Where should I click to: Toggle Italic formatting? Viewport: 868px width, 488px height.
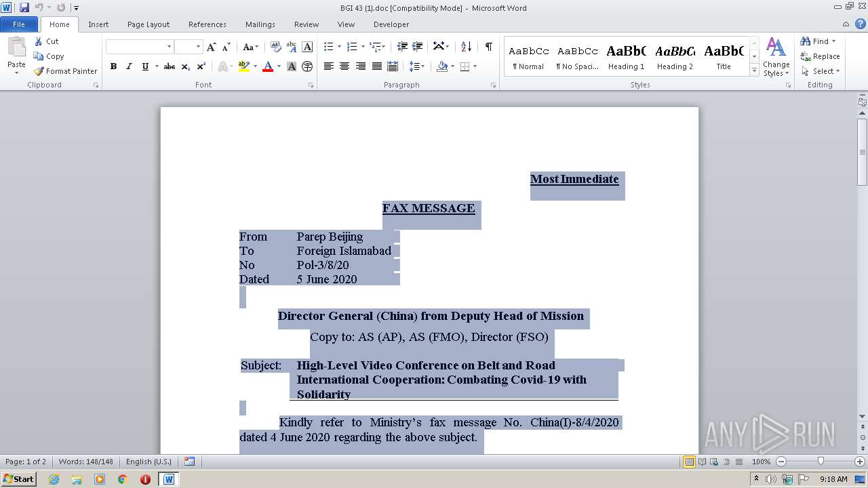(129, 66)
